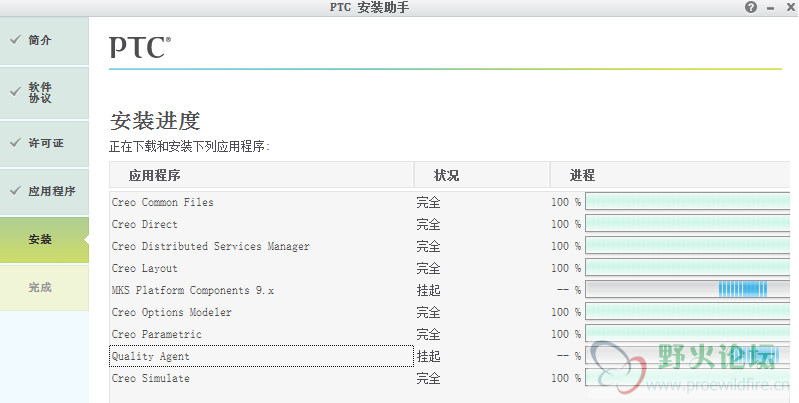Minimize the PTC installer window
The width and height of the screenshot is (799, 403).
pyautogui.click(x=770, y=8)
